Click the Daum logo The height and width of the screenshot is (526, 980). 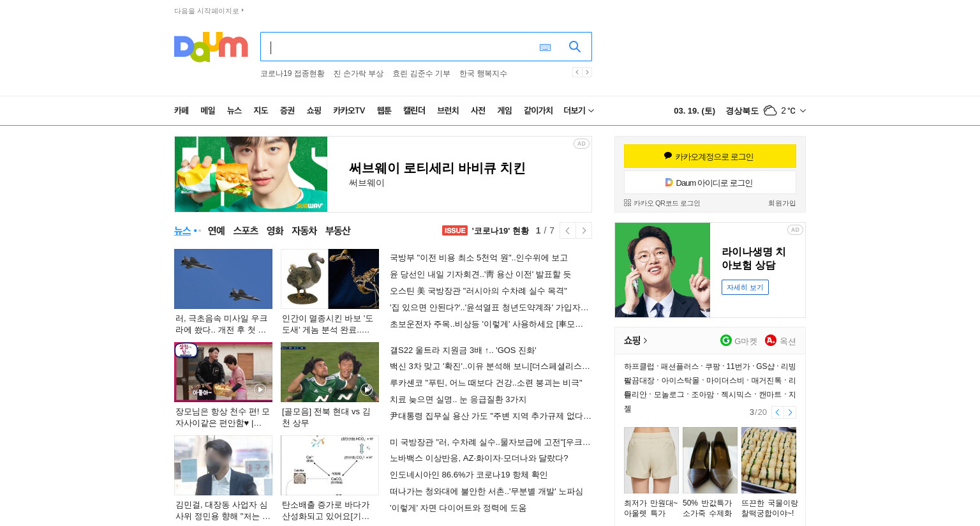coord(211,47)
